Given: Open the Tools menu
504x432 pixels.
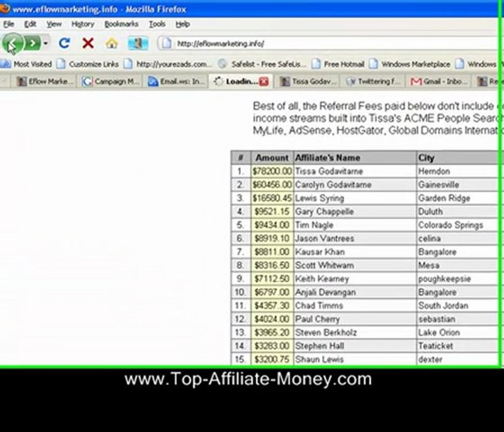Looking at the screenshot, I should point(157,24).
